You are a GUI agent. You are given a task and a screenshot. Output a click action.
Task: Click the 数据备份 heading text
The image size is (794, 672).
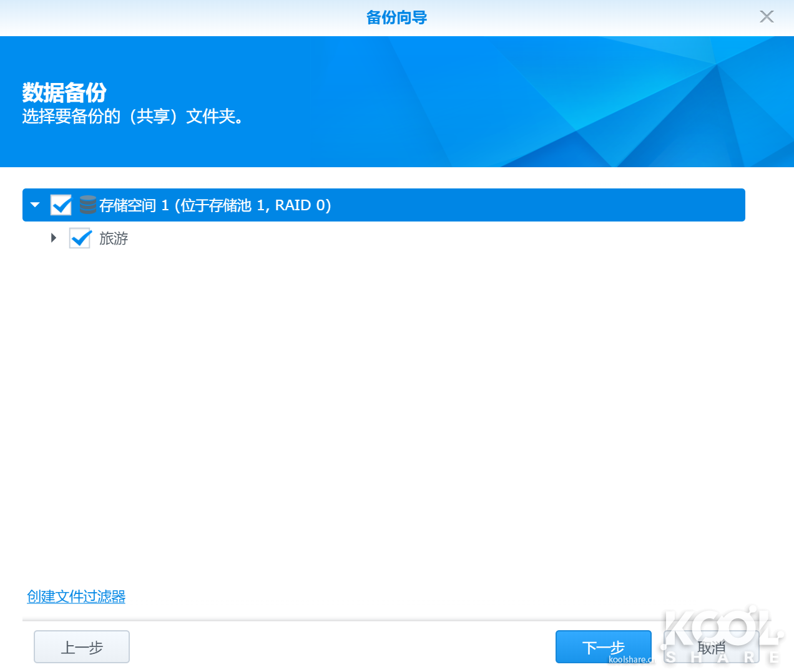click(x=64, y=92)
